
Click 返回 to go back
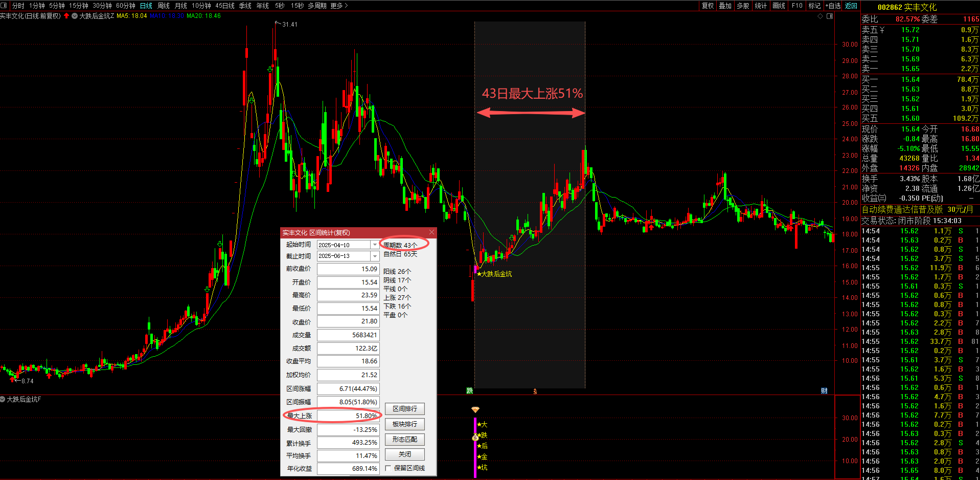[851, 6]
